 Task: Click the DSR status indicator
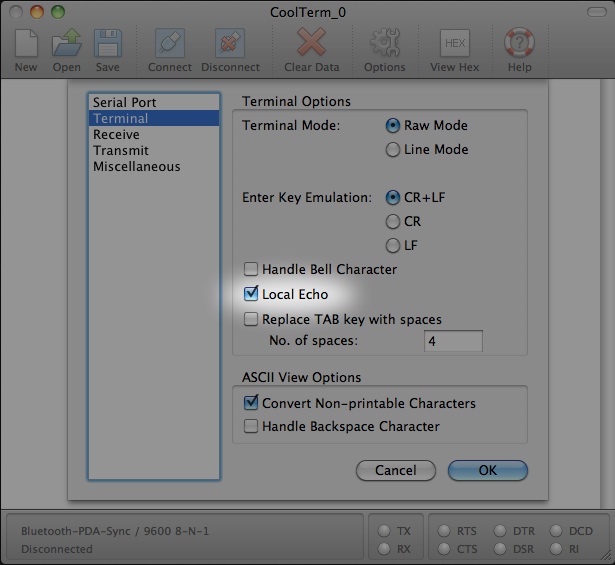[x=500, y=549]
